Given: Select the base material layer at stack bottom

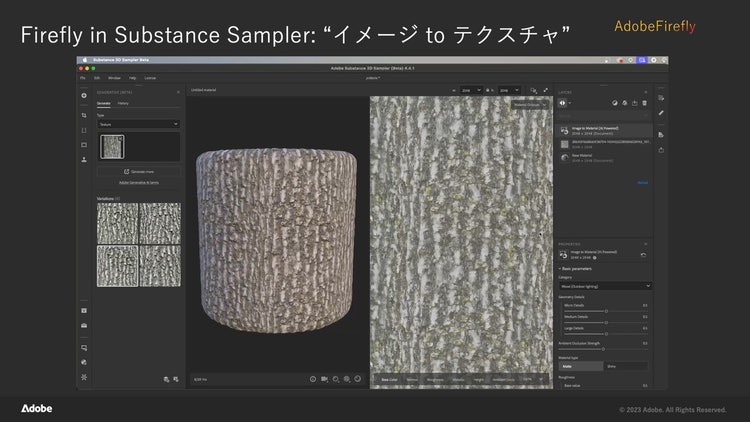Looking at the screenshot, I should point(605,158).
